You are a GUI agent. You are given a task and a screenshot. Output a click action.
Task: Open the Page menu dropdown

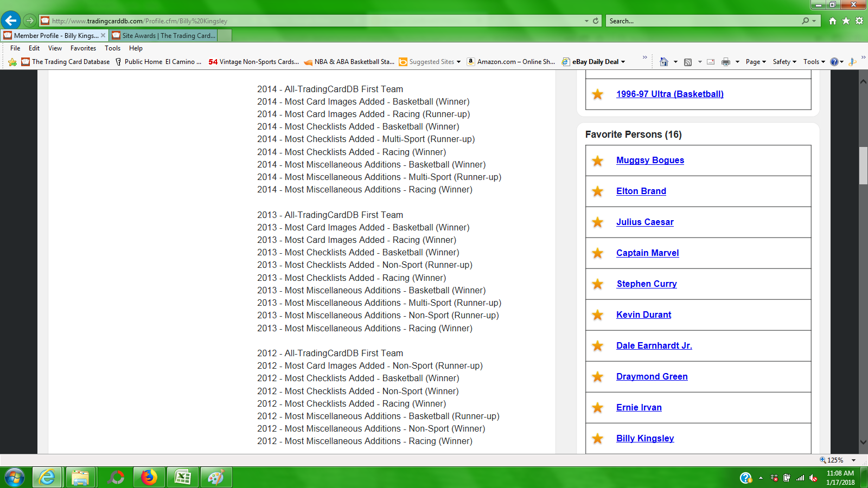[756, 62]
